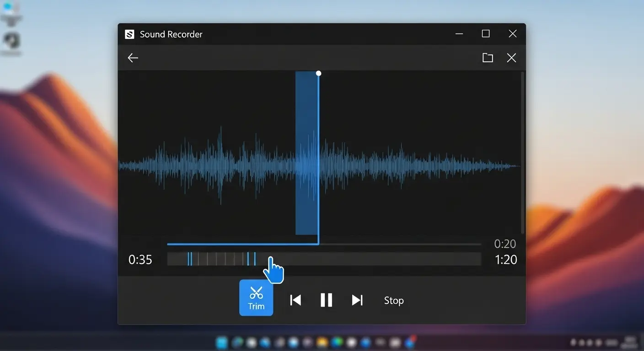Maximize the Sound Recorder window
This screenshot has height=351, width=644.
486,34
